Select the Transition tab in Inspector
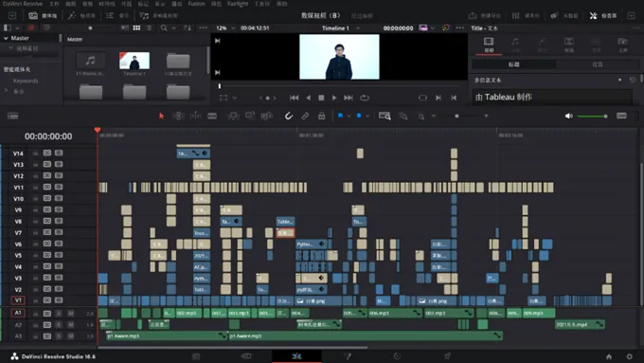The image size is (644, 363). pos(569,45)
